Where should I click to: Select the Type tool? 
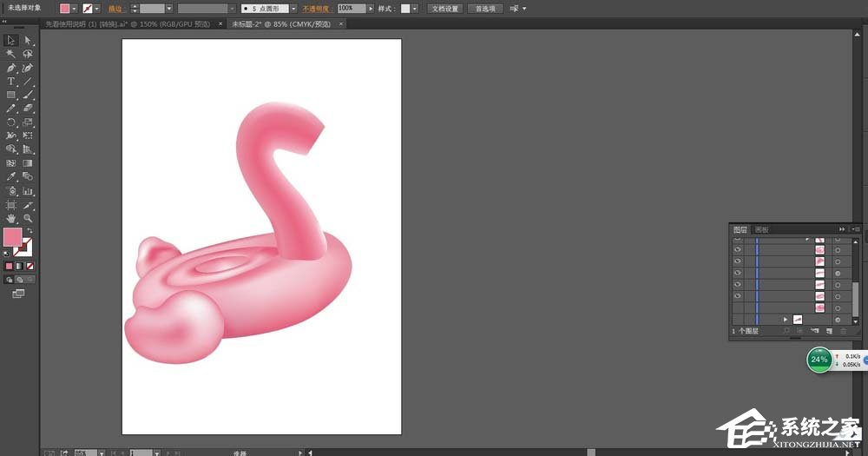tap(11, 81)
